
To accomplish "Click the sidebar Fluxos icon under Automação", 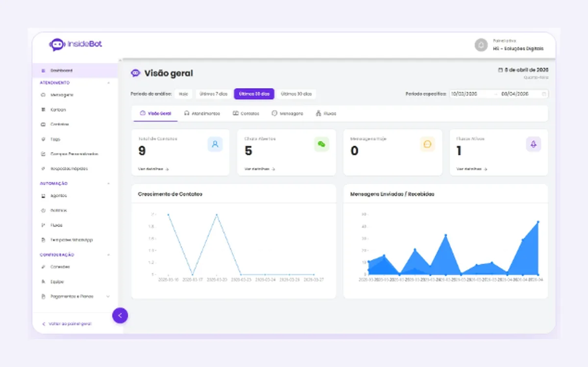I will point(43,225).
